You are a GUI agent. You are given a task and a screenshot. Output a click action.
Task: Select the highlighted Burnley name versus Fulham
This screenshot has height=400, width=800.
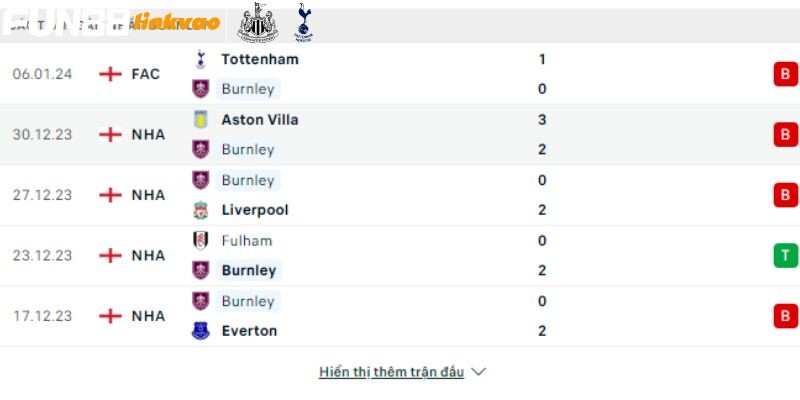(x=249, y=270)
